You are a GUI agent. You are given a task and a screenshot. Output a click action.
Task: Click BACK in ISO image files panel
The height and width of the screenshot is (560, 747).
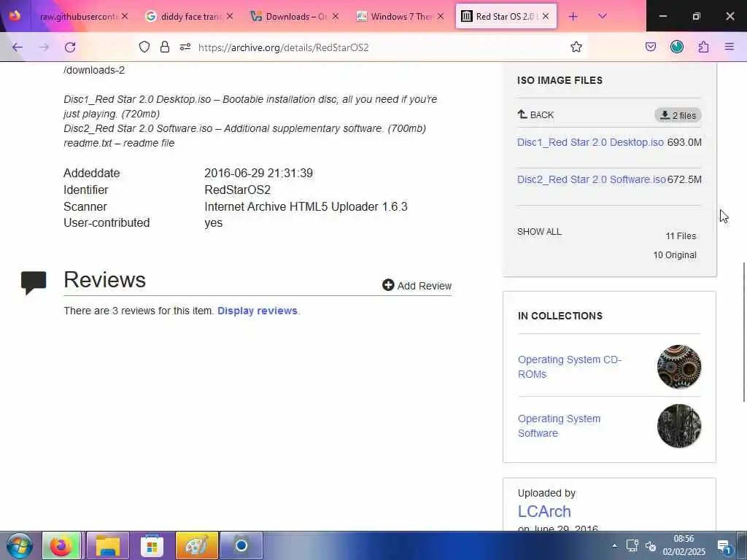click(535, 114)
